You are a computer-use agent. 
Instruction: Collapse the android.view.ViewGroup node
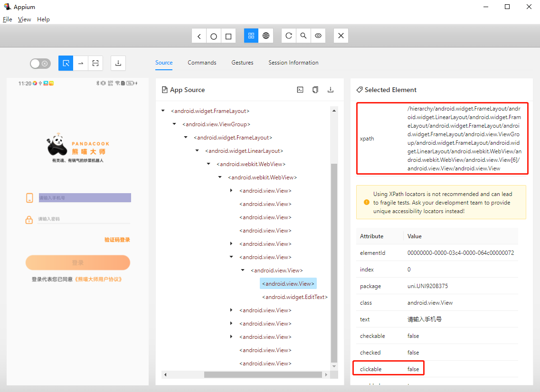pyautogui.click(x=174, y=124)
